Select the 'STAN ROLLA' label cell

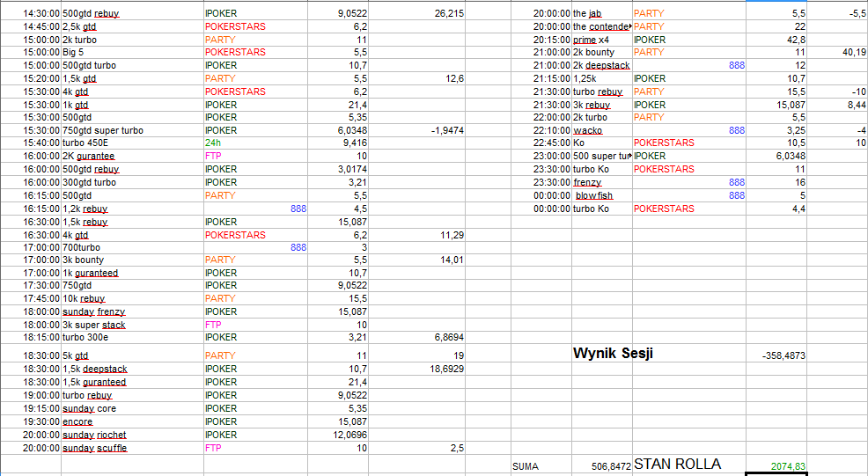pyautogui.click(x=689, y=465)
